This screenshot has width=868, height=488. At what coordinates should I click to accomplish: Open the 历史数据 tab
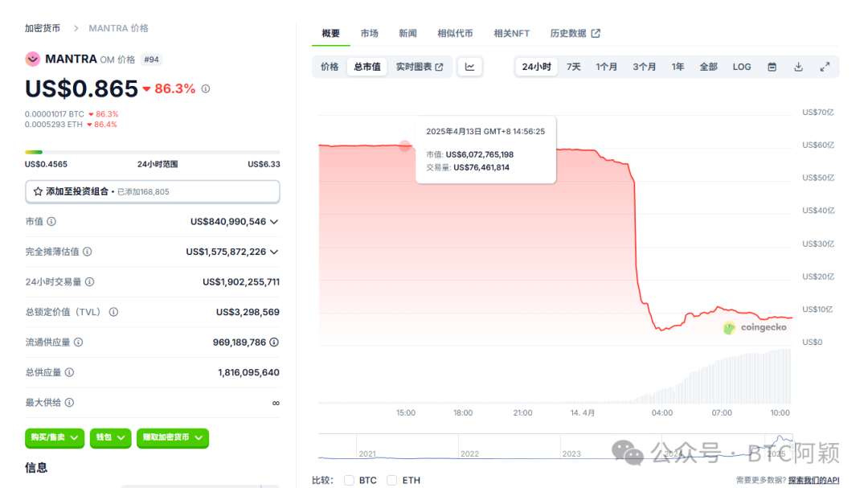coord(575,33)
